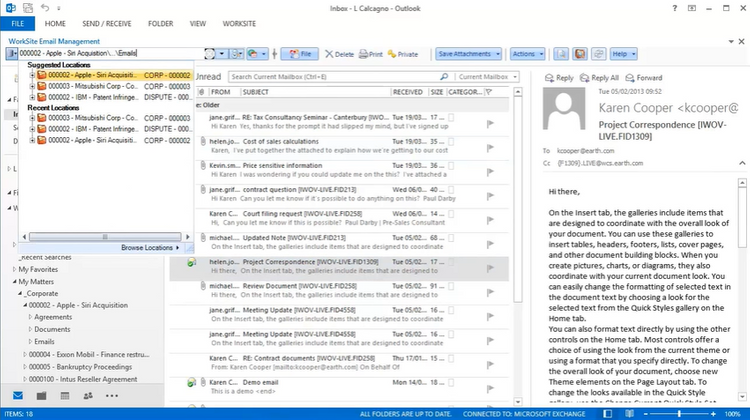
Task: Click the linked windows icon beside Help
Action: point(598,54)
